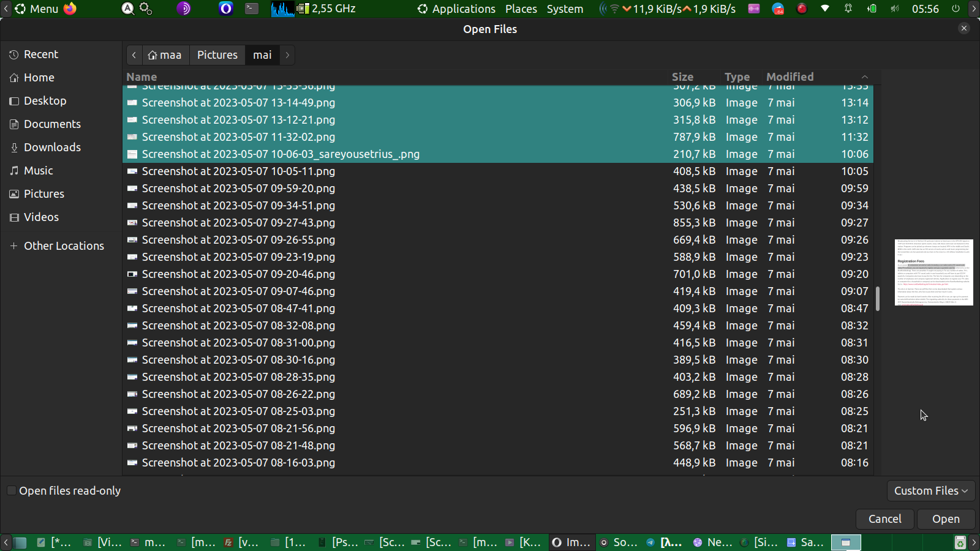Select the Videos sidebar location

click(x=41, y=217)
